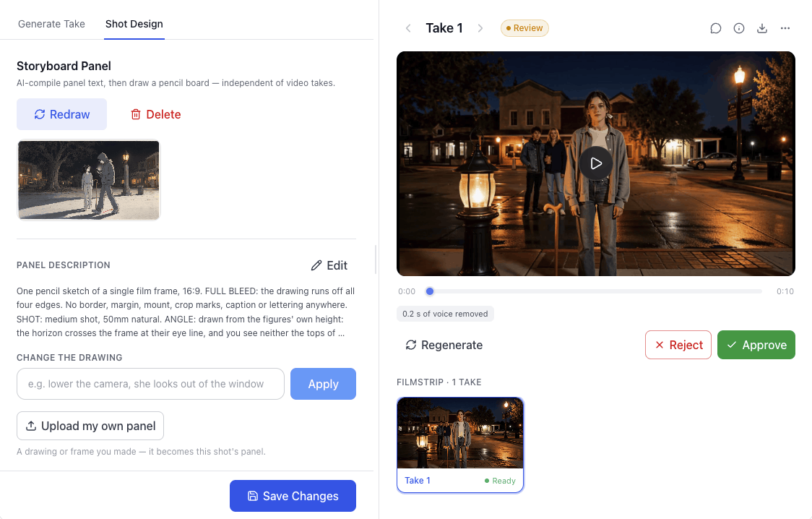Edit the panel description
The width and height of the screenshot is (812, 519).
tap(329, 265)
